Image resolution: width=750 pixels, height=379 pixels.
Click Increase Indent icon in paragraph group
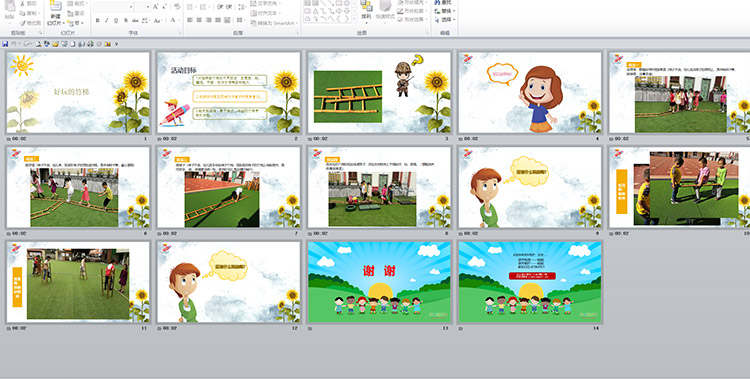229,7
